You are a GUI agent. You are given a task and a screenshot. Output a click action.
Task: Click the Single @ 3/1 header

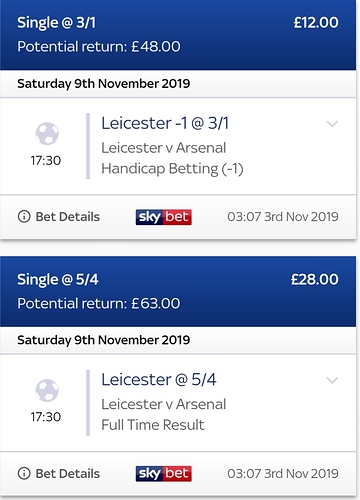[x=56, y=23]
